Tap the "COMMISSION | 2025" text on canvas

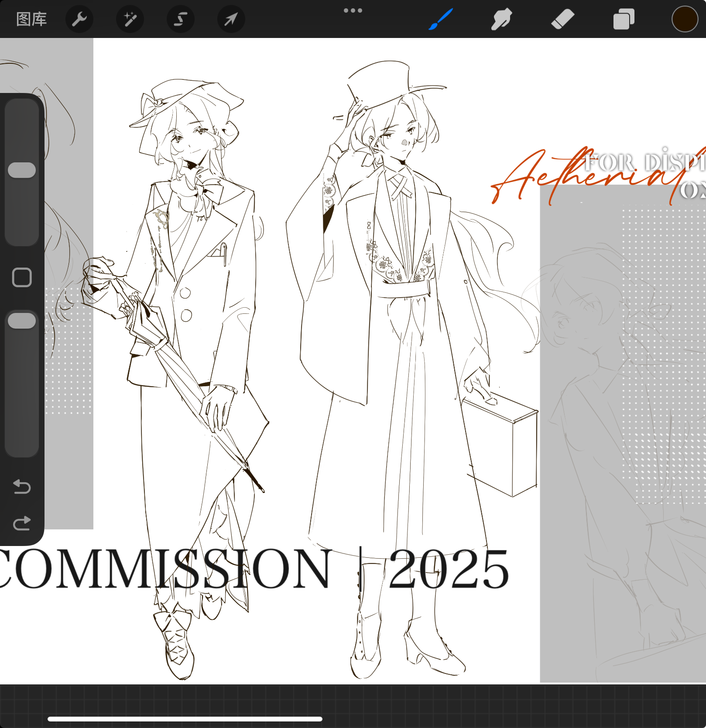[x=253, y=570]
